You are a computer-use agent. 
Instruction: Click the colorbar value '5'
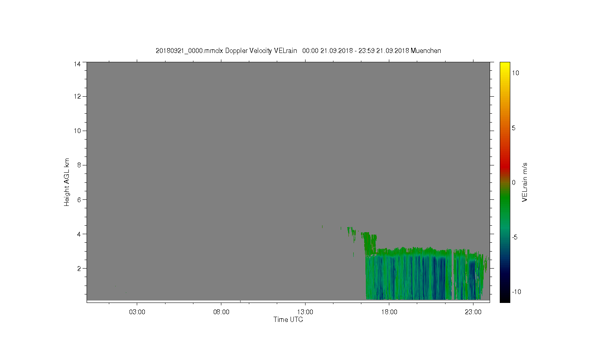pos(514,128)
